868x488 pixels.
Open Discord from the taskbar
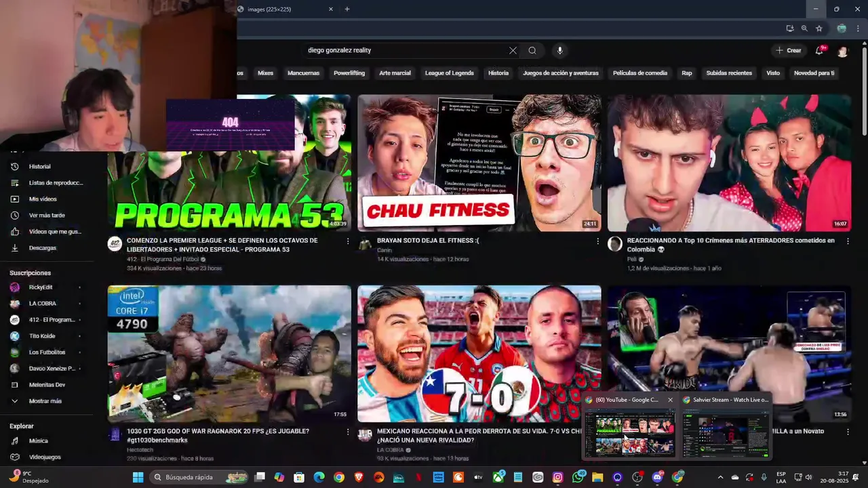(656, 477)
